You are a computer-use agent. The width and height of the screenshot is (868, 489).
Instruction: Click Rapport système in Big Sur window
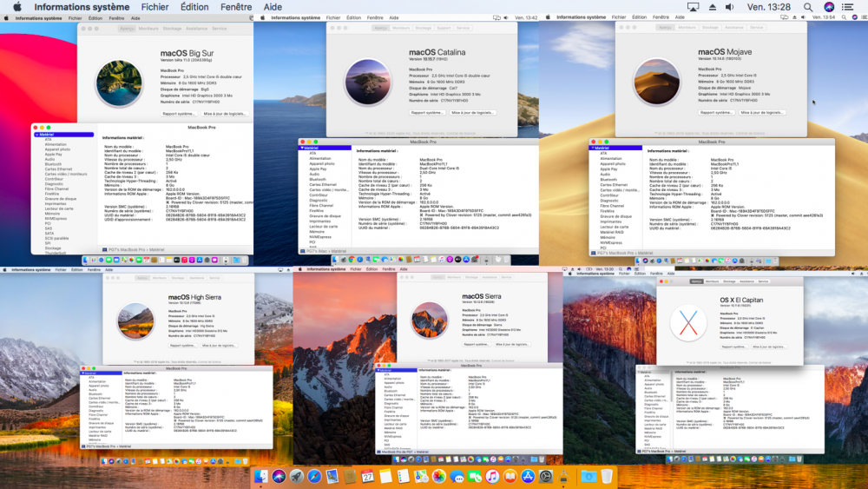[178, 114]
